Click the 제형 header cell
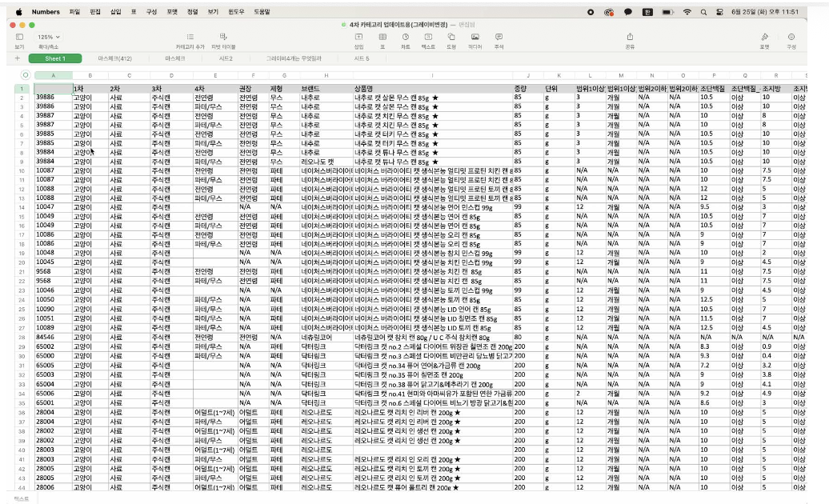 click(284, 89)
